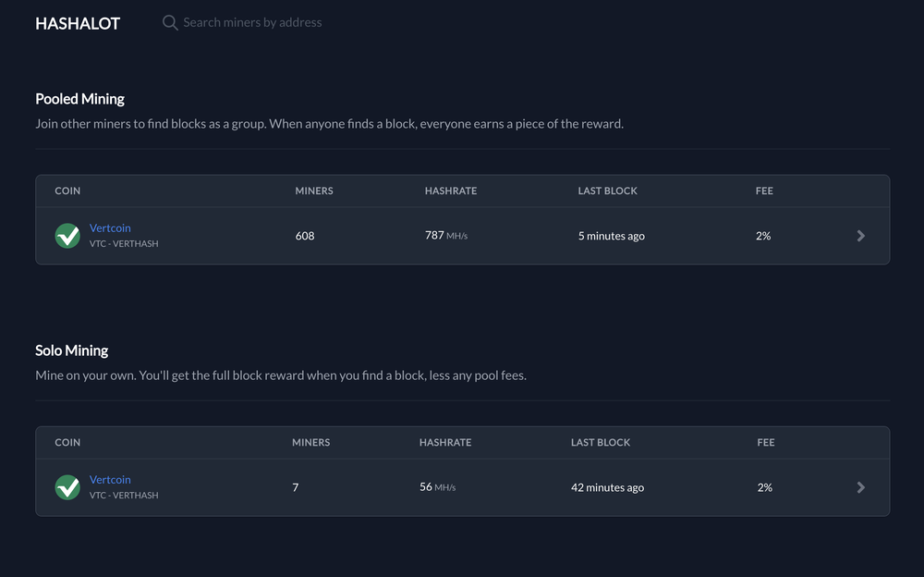This screenshot has height=577, width=924.
Task: Open the Vertcoin link under Solo Mining
Action: click(110, 480)
